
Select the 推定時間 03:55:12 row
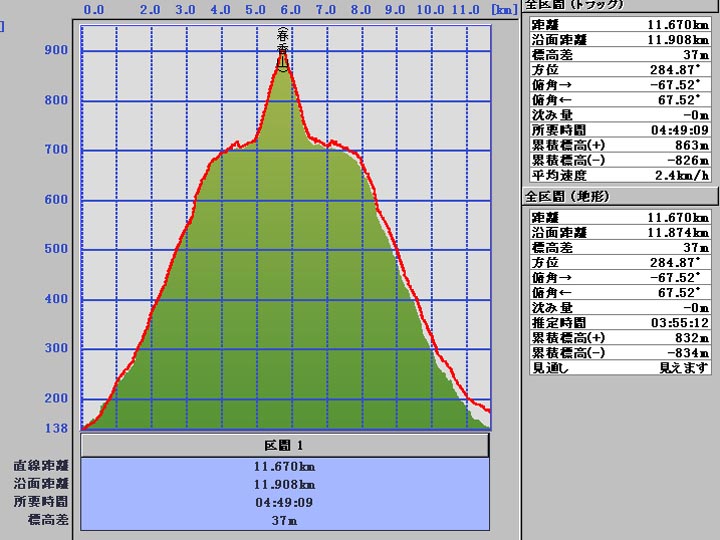(618, 323)
